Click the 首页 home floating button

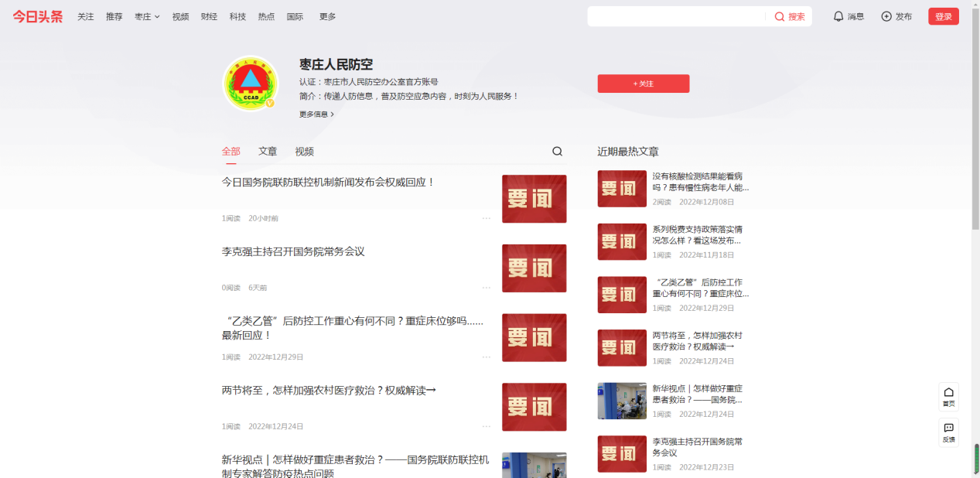pyautogui.click(x=948, y=397)
